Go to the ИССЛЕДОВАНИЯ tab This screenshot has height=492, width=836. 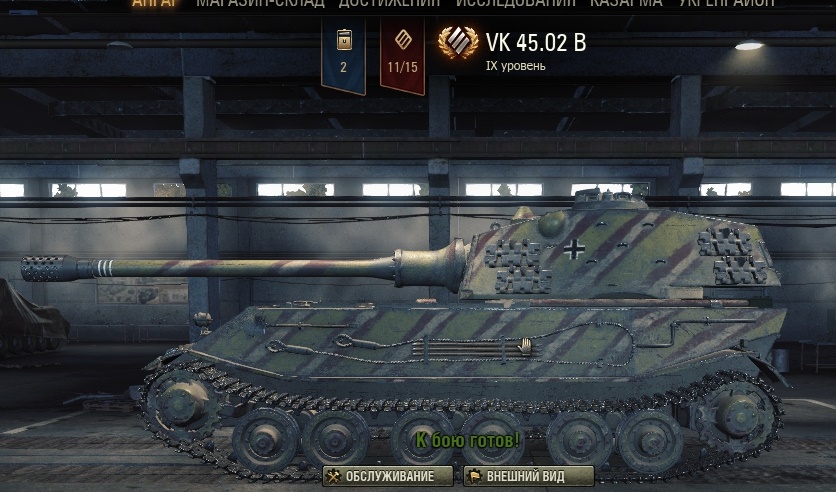point(516,3)
